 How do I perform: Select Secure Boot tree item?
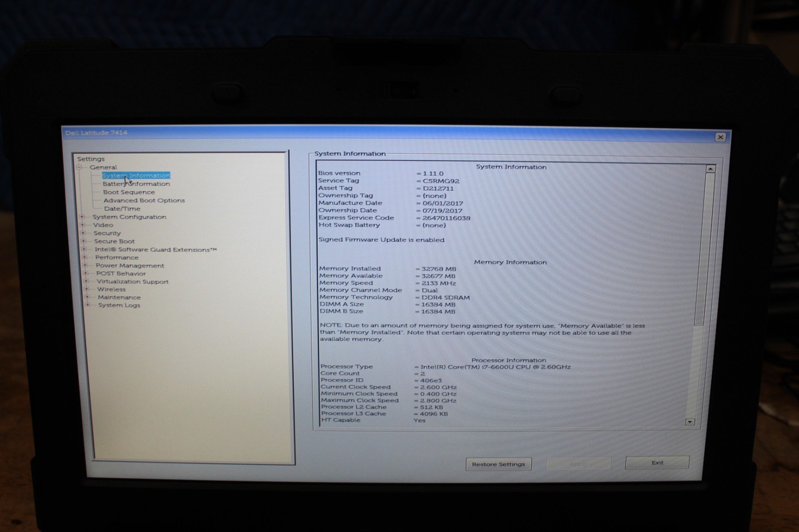pos(114,241)
